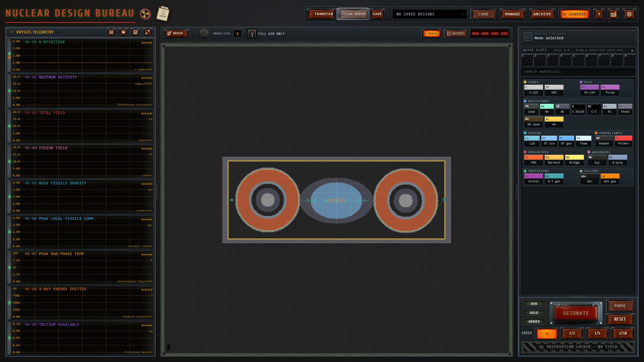Screen dimensions: 644x362
Task: Click the Reset button
Action: [x=620, y=319]
